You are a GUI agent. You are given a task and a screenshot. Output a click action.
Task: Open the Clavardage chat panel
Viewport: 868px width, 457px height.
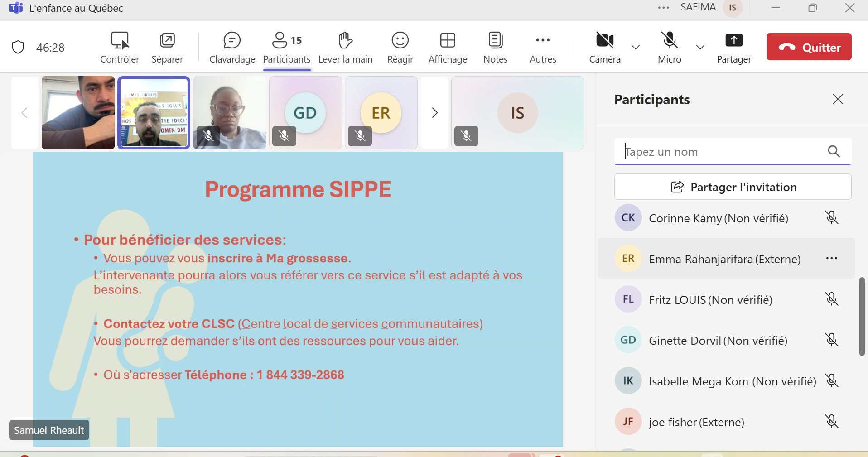click(x=232, y=48)
